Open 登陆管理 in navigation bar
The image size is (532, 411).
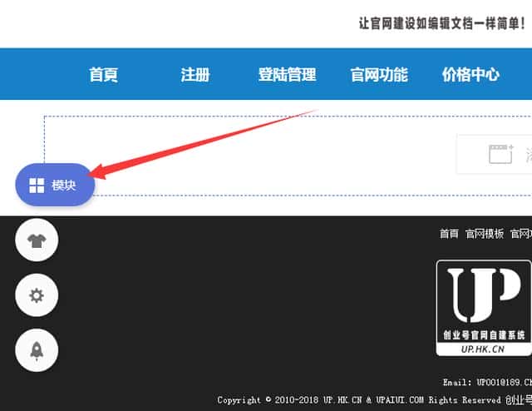click(x=287, y=75)
